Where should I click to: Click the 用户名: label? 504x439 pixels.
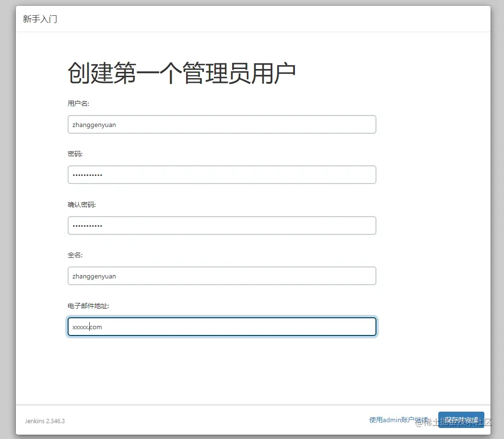pos(79,104)
